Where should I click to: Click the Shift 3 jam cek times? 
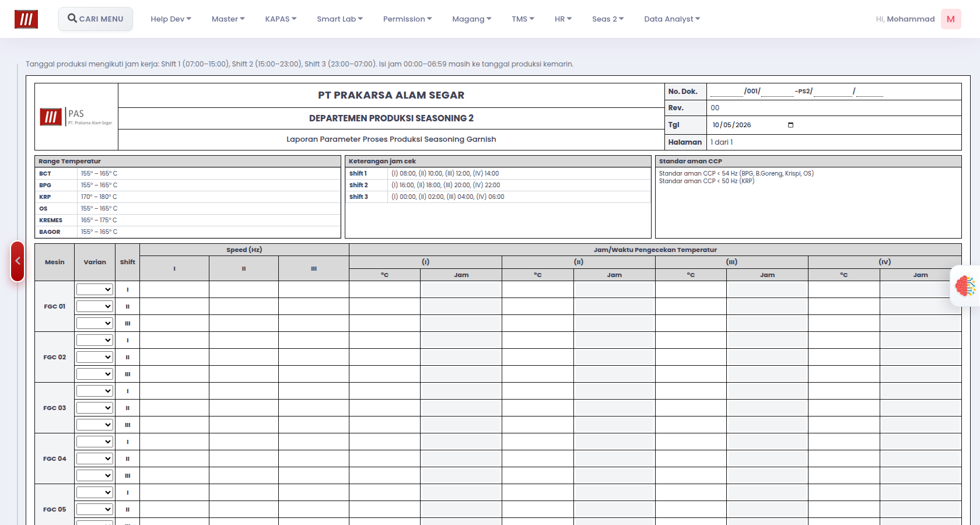(x=448, y=197)
